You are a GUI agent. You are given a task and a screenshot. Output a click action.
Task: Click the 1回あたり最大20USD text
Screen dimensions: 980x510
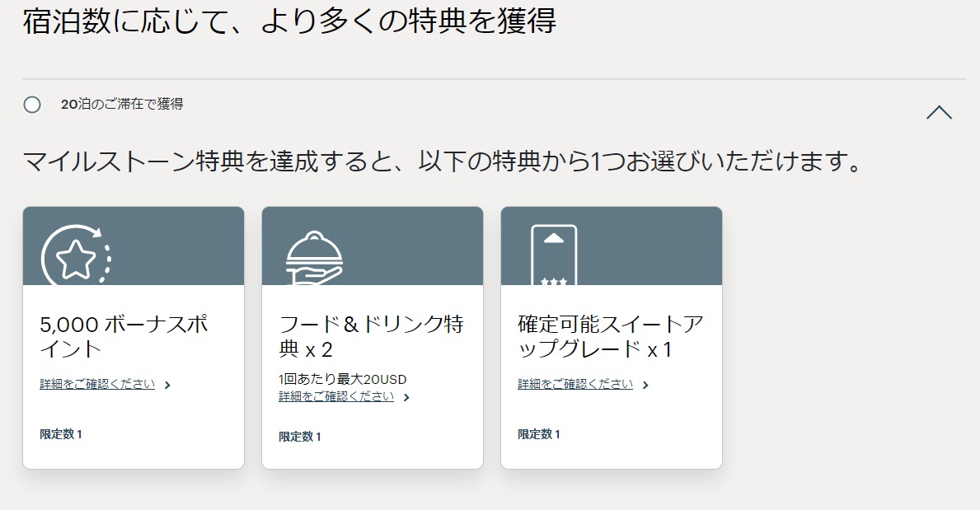coord(343,380)
